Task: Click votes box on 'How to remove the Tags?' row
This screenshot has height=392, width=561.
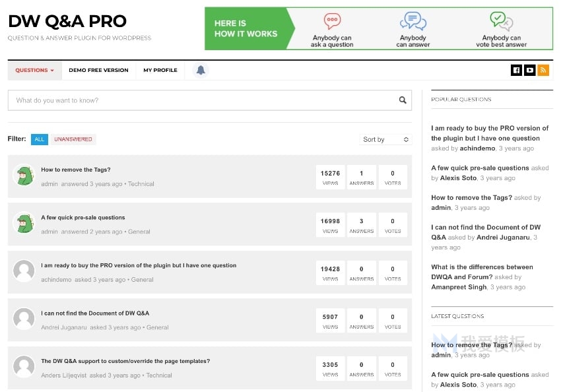Action: pos(393,177)
